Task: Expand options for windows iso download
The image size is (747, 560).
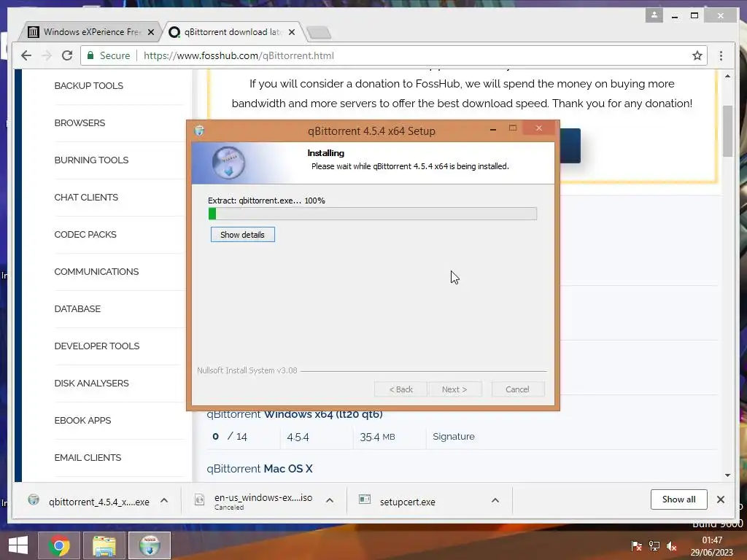Action: (330, 500)
